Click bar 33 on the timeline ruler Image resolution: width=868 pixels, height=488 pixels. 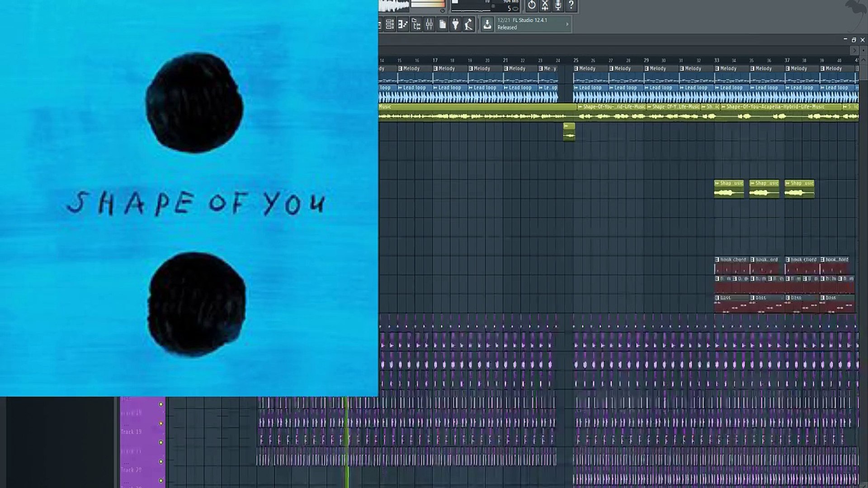717,60
